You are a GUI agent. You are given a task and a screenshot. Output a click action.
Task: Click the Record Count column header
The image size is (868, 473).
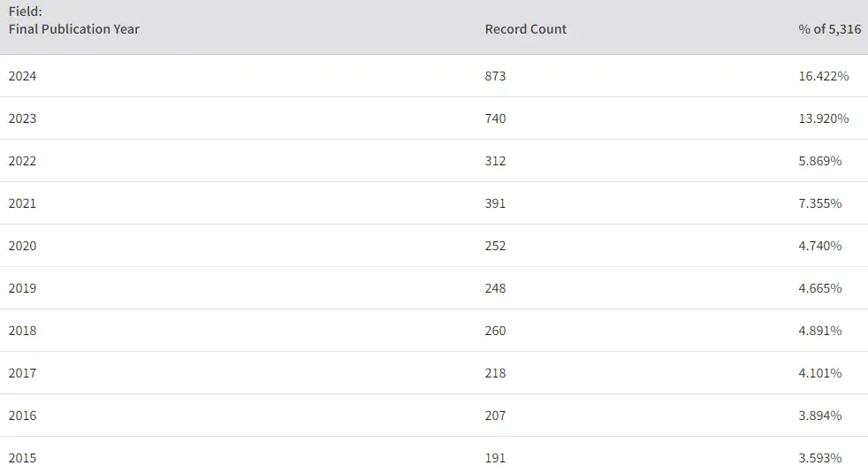point(525,29)
